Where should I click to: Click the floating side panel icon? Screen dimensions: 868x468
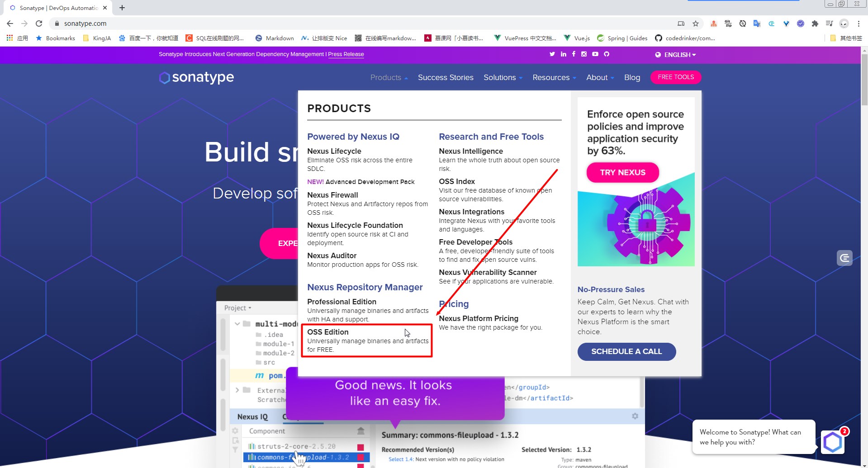[x=844, y=258]
